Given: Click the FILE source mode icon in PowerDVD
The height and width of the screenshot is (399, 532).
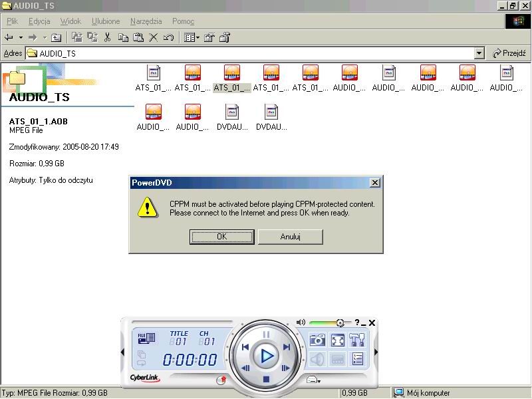Looking at the screenshot, I should click(x=146, y=338).
